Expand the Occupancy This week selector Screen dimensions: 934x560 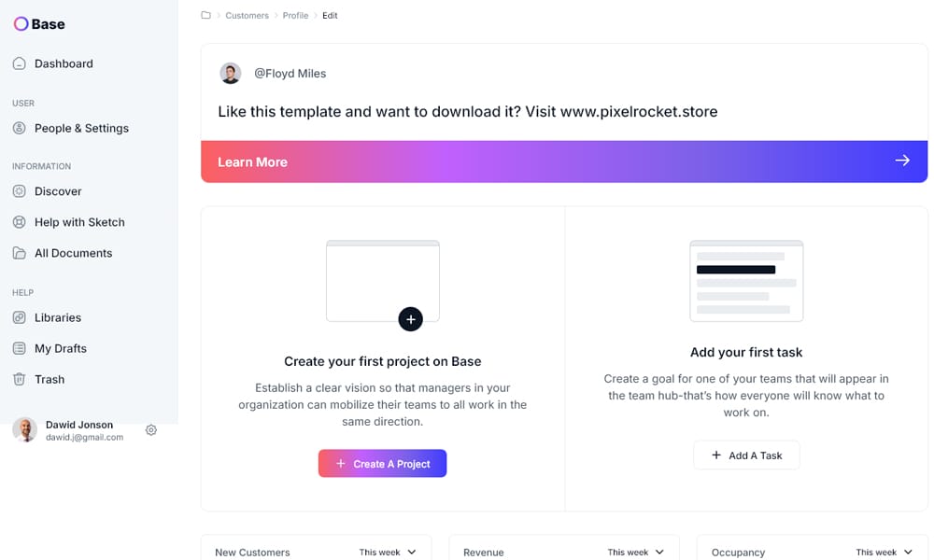click(x=882, y=553)
